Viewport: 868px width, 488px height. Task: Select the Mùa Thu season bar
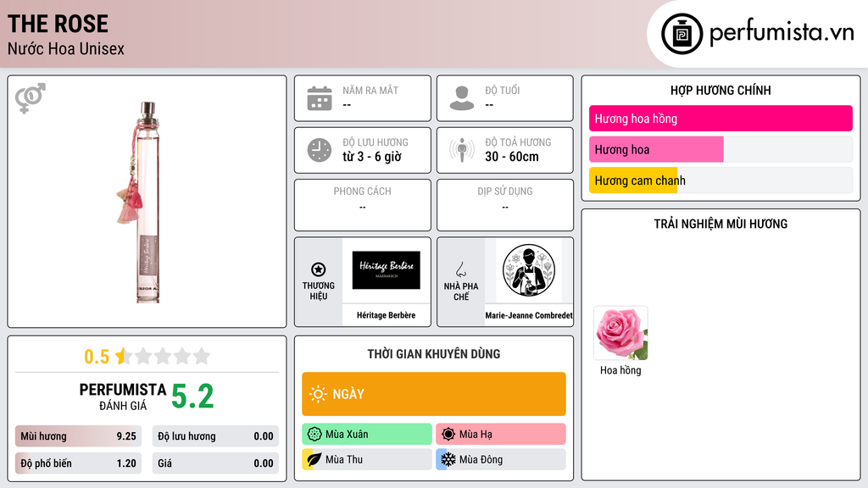pyautogui.click(x=367, y=459)
